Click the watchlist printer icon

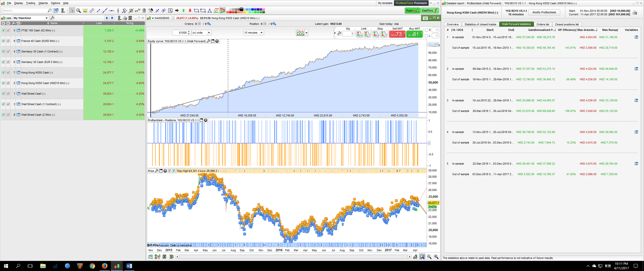click(125, 18)
